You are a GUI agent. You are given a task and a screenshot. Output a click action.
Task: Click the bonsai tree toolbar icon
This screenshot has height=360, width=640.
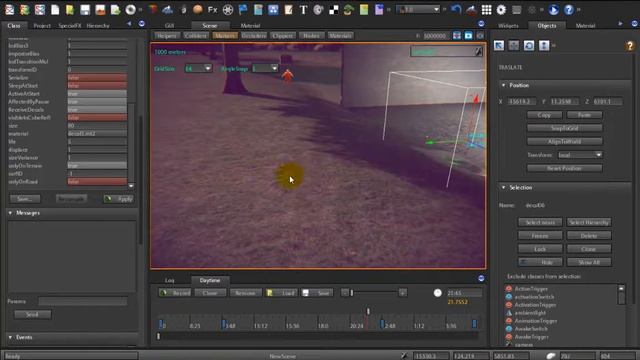click(x=348, y=10)
